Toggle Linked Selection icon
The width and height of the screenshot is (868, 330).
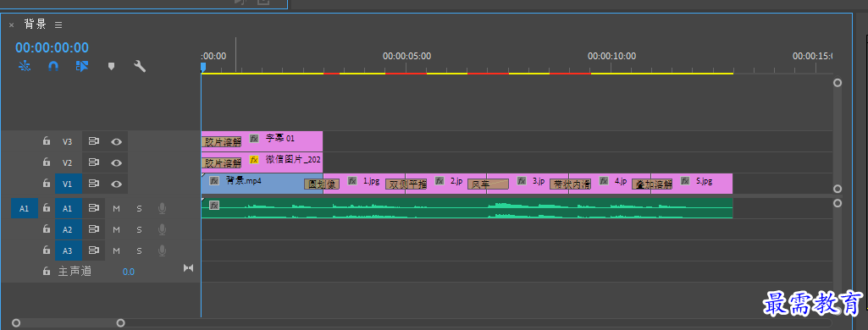pyautogui.click(x=82, y=66)
